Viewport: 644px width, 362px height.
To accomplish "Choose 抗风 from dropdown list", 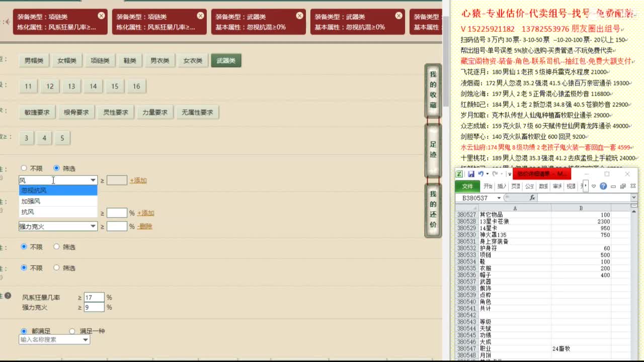I will (58, 212).
